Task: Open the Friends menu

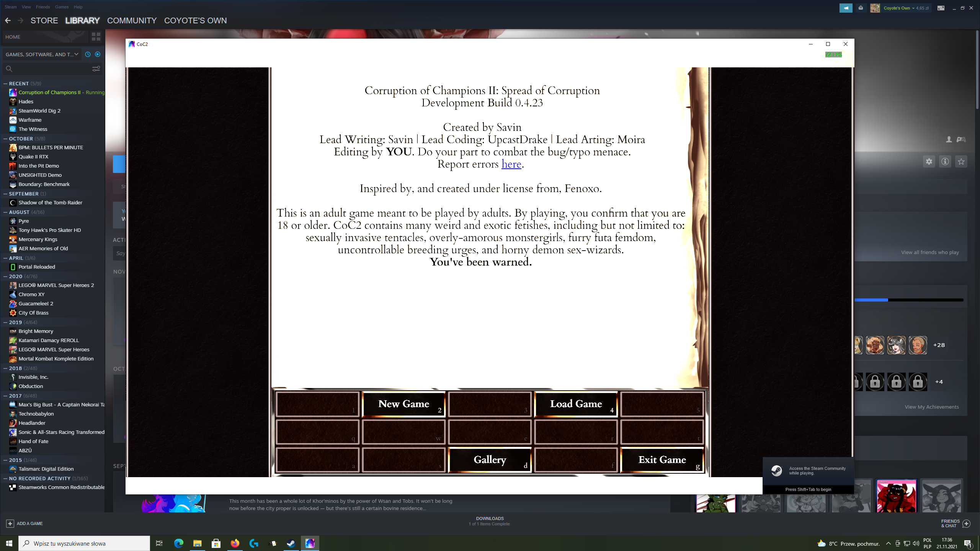Action: pos(43,7)
